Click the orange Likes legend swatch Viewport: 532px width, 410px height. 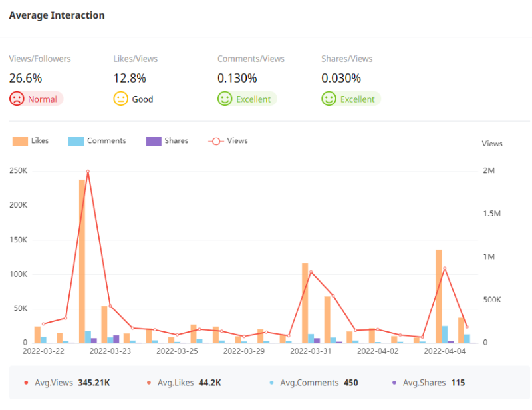point(20,141)
